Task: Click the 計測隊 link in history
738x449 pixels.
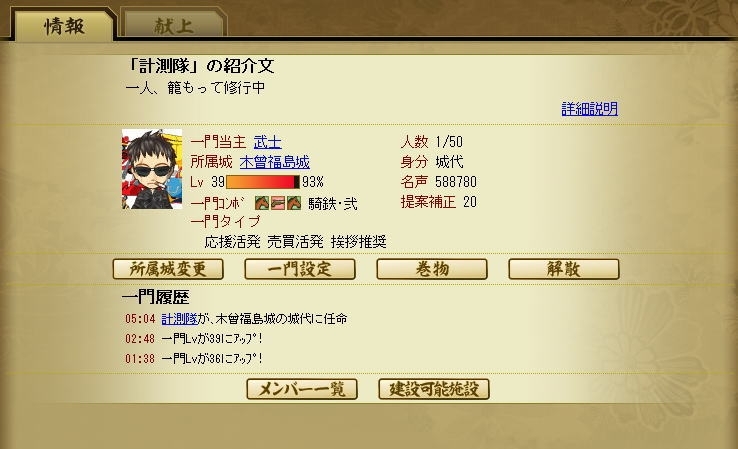Action: pos(179,319)
